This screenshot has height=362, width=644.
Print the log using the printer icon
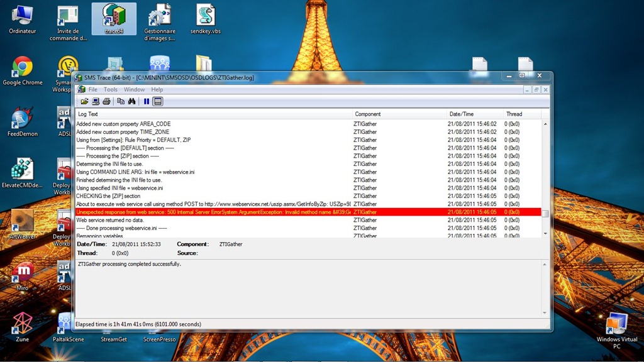point(106,101)
